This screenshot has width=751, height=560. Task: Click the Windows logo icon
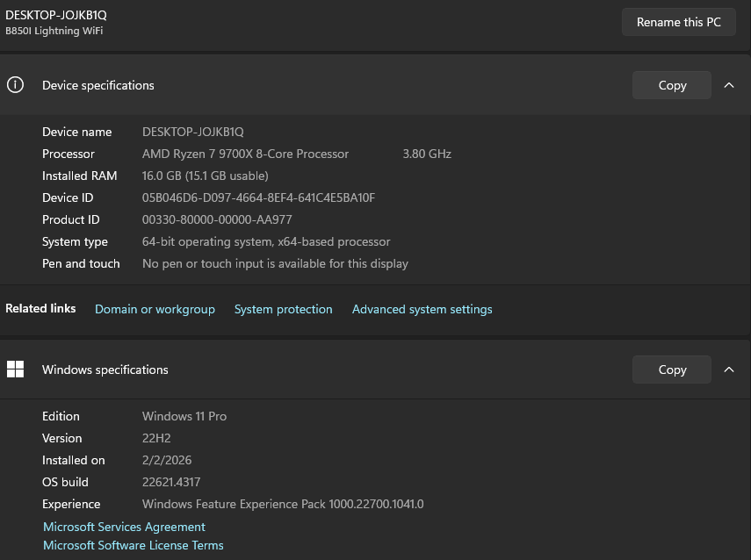pos(15,370)
